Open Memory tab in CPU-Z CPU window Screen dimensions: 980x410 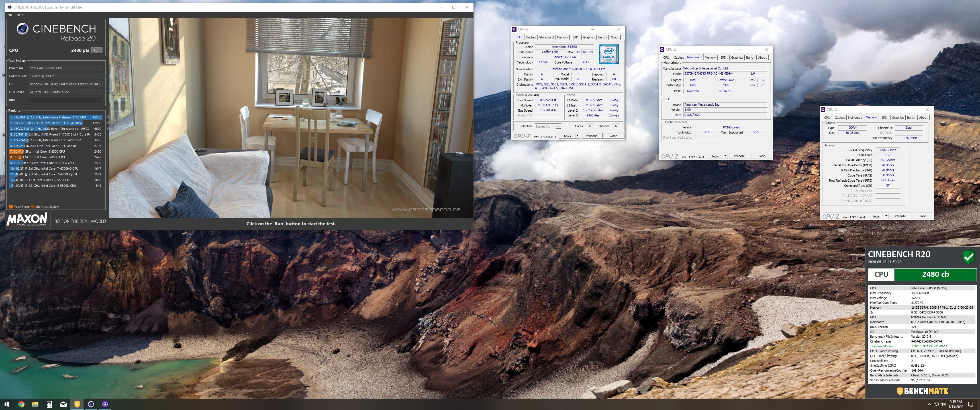pos(562,37)
